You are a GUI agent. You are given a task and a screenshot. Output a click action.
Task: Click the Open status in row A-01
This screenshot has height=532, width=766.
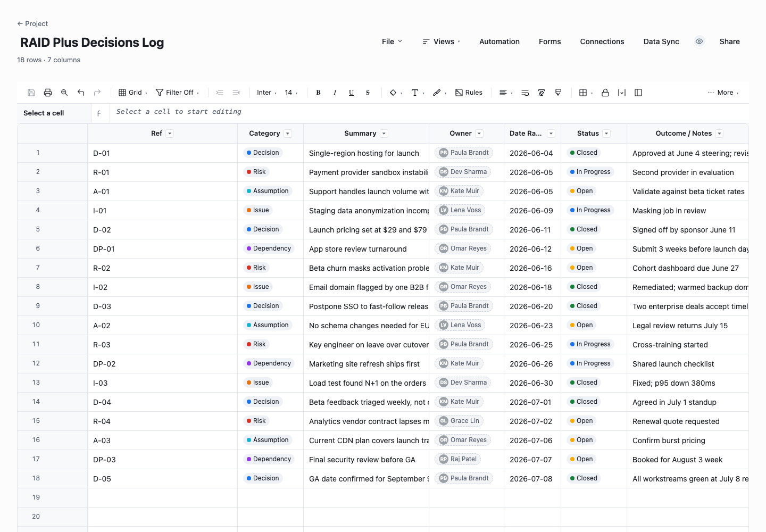(x=581, y=191)
